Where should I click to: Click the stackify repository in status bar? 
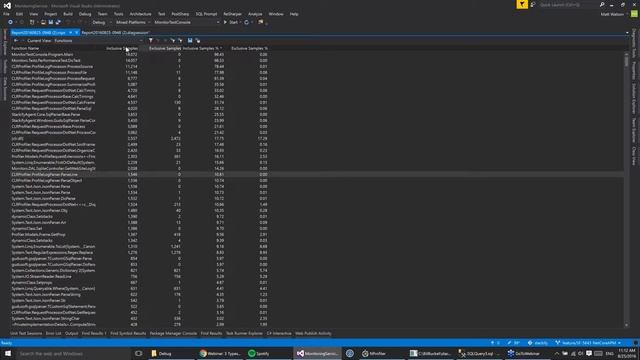point(538,343)
